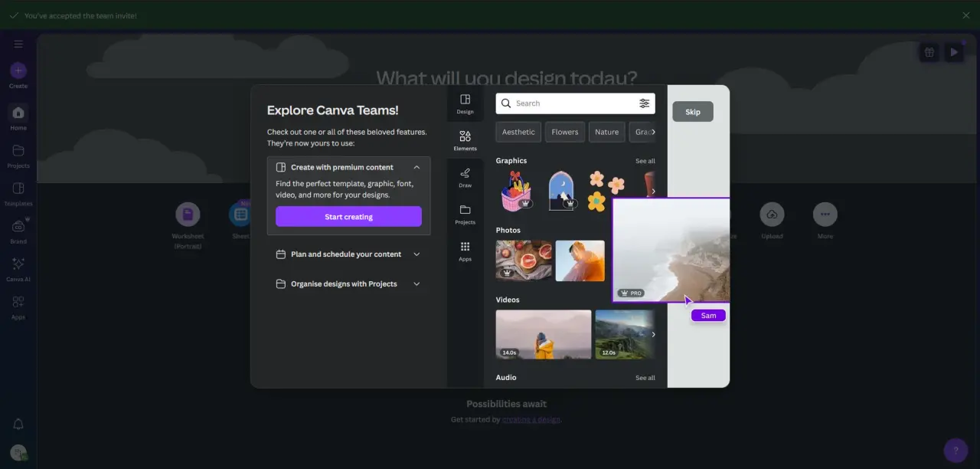
Task: Click See all next to Audio
Action: pyautogui.click(x=645, y=378)
